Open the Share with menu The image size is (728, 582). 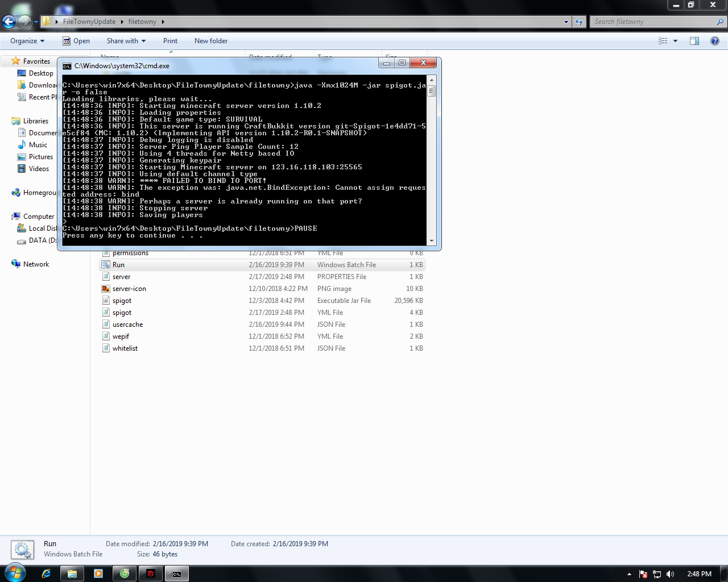click(126, 41)
